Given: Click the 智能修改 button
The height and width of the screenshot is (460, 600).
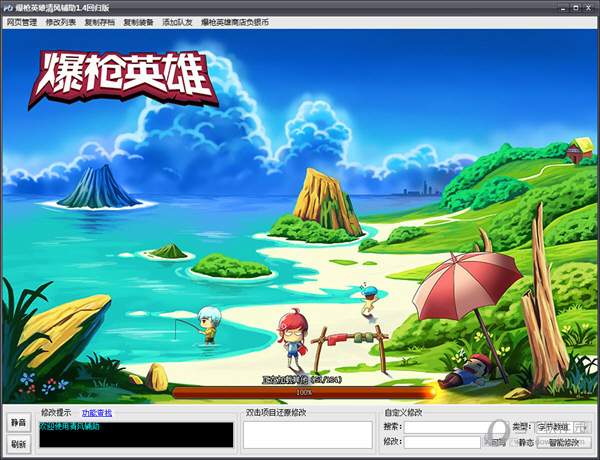Looking at the screenshot, I should (564, 442).
